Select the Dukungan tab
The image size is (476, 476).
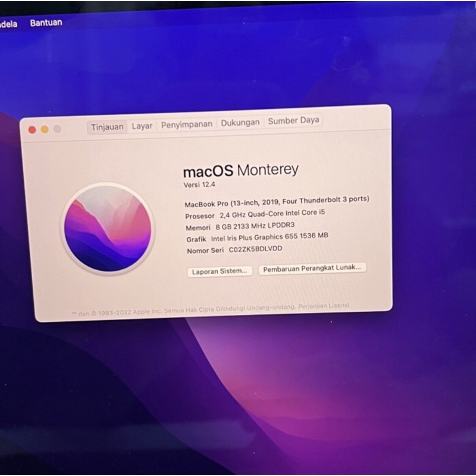point(240,123)
